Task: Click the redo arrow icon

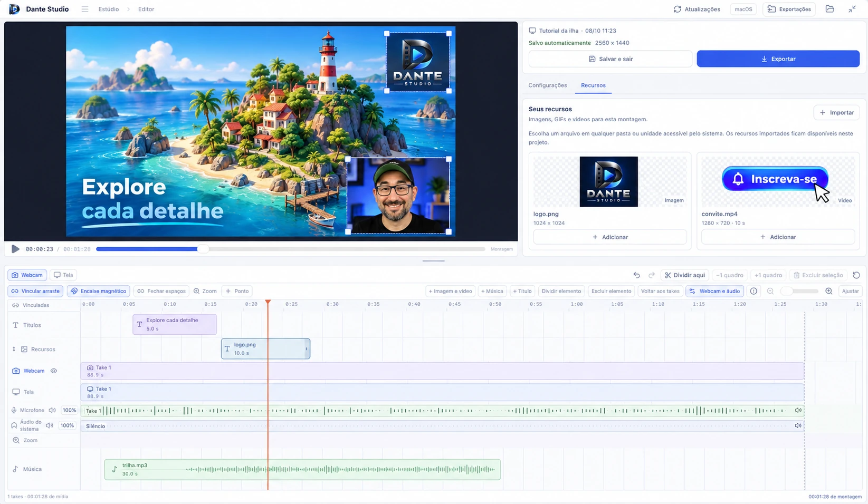Action: click(652, 275)
